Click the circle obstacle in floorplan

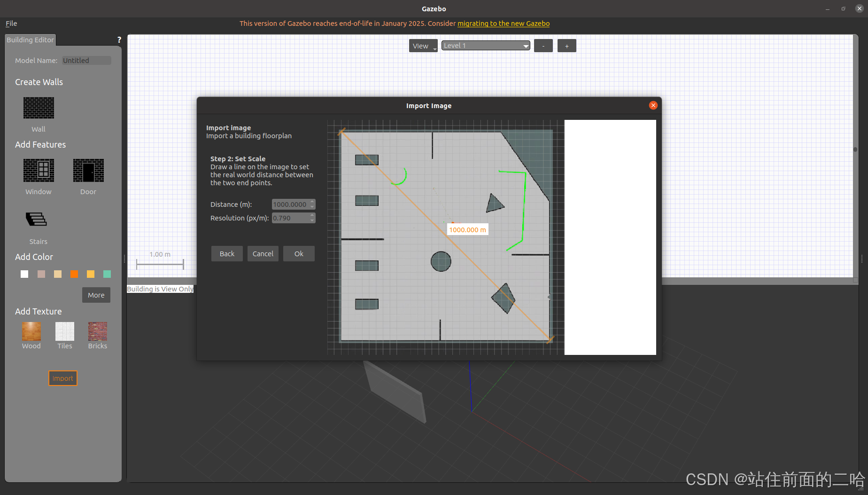pos(441,261)
